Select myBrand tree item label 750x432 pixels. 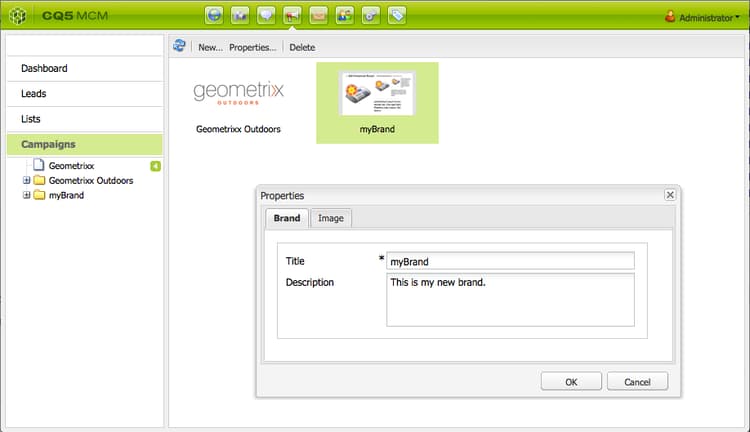66,195
